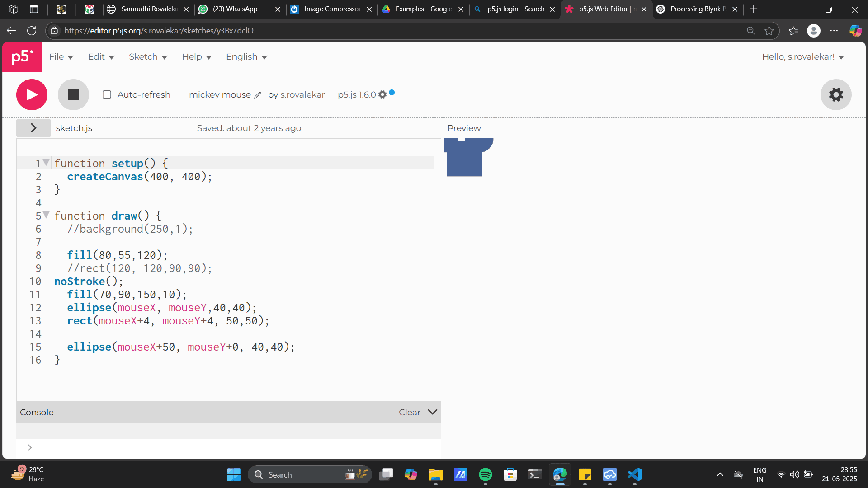
Task: Fold the draw function on line 5
Action: click(46, 215)
